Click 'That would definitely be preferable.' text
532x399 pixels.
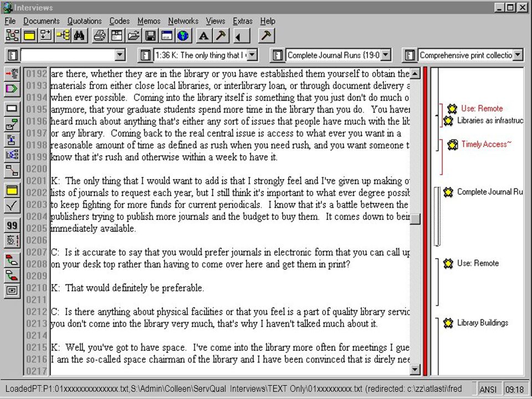click(135, 288)
